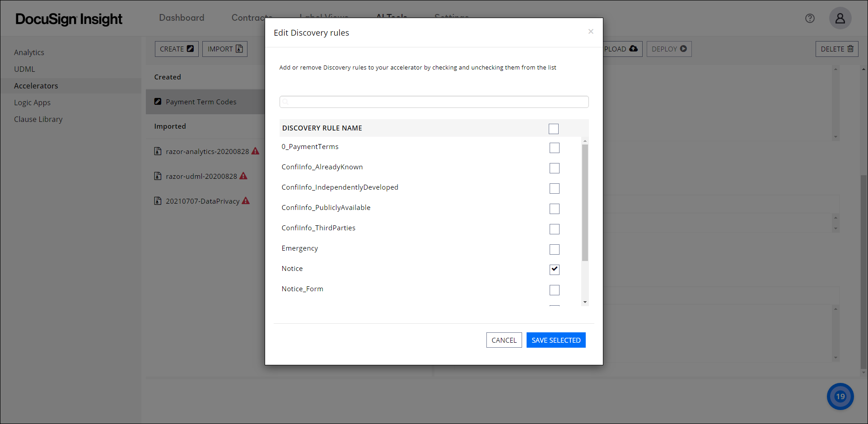Select Accelerators in the sidebar
Screen dimensions: 868x424
click(36, 85)
